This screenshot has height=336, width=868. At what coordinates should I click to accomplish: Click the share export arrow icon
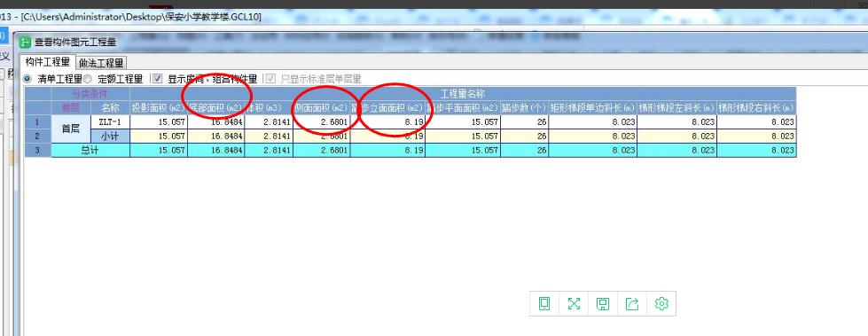632,303
